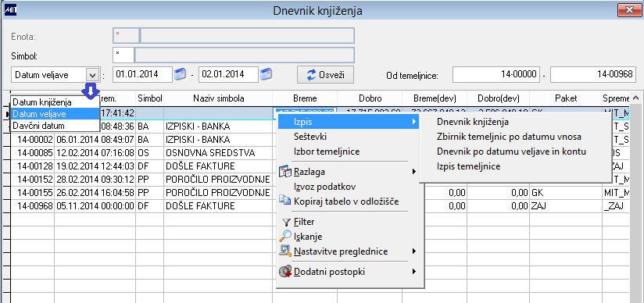Click the Naziv simbola column header

click(x=218, y=98)
